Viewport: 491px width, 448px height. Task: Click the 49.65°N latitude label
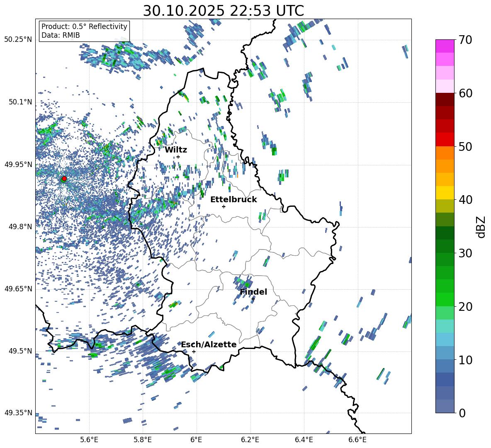pos(18,288)
